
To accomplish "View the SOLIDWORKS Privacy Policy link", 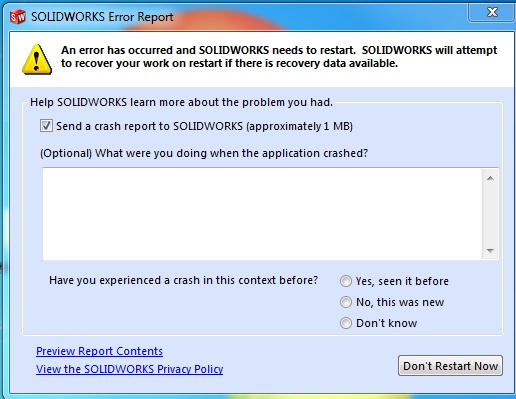I will 129,369.
